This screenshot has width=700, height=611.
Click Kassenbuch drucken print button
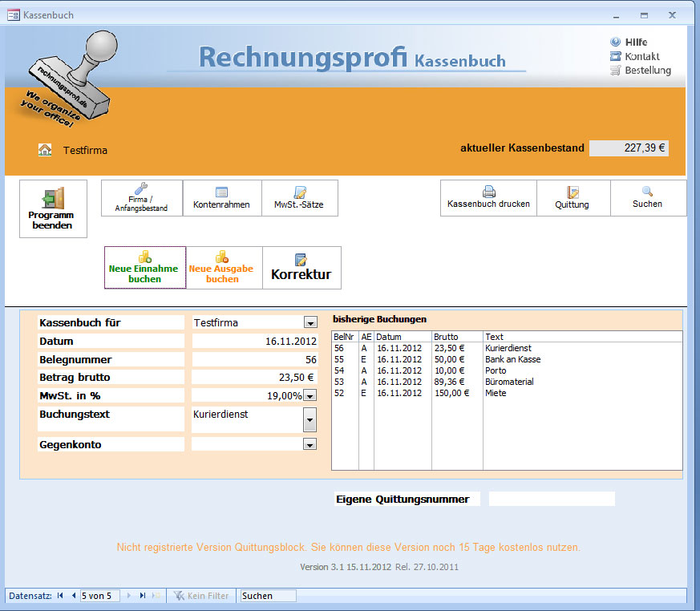pyautogui.click(x=488, y=198)
